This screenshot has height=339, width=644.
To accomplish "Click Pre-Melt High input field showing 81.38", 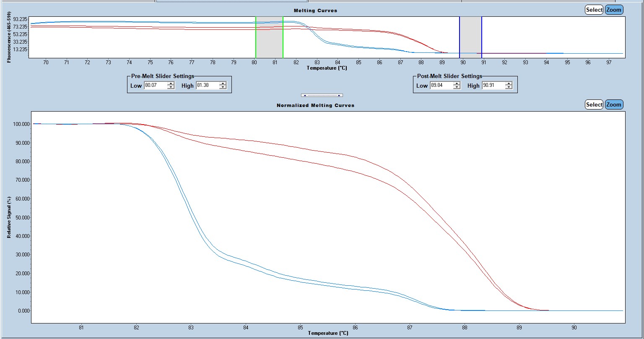I will tap(207, 86).
